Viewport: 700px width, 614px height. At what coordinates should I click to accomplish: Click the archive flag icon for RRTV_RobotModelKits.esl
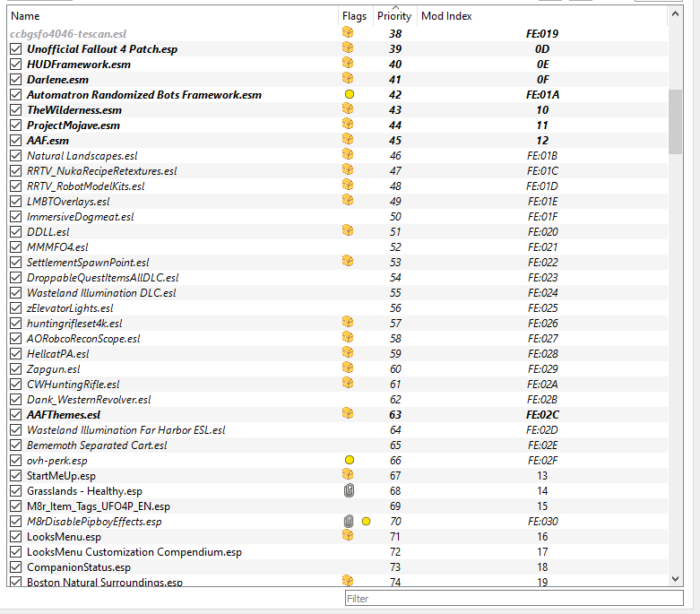tap(348, 185)
